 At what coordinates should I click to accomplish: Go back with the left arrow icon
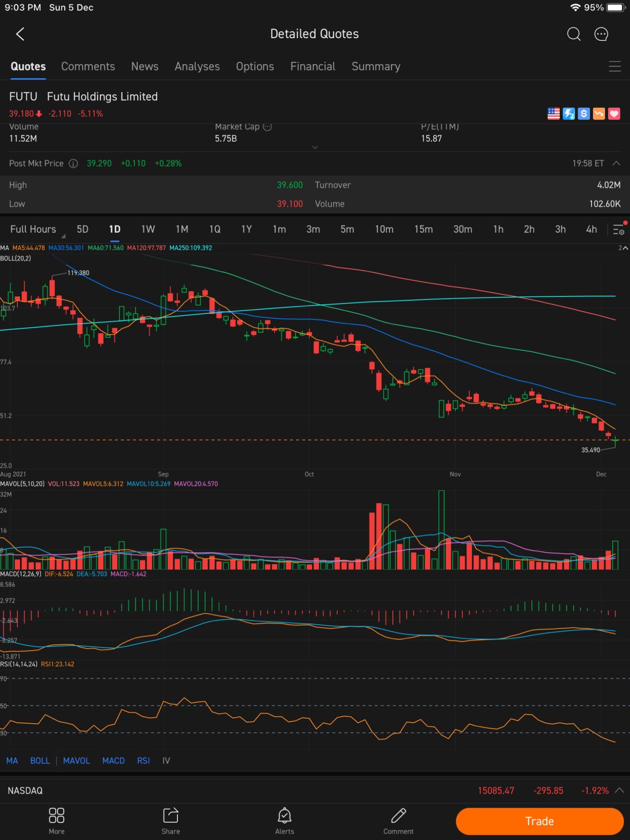(x=20, y=34)
